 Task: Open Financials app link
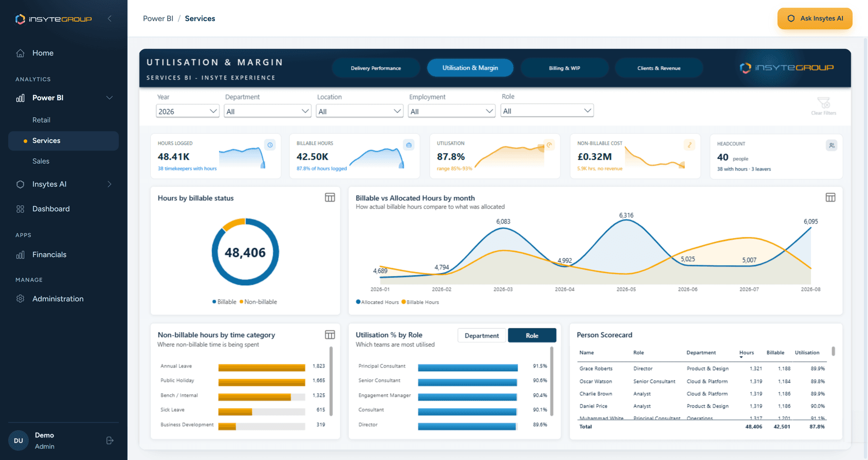[49, 254]
